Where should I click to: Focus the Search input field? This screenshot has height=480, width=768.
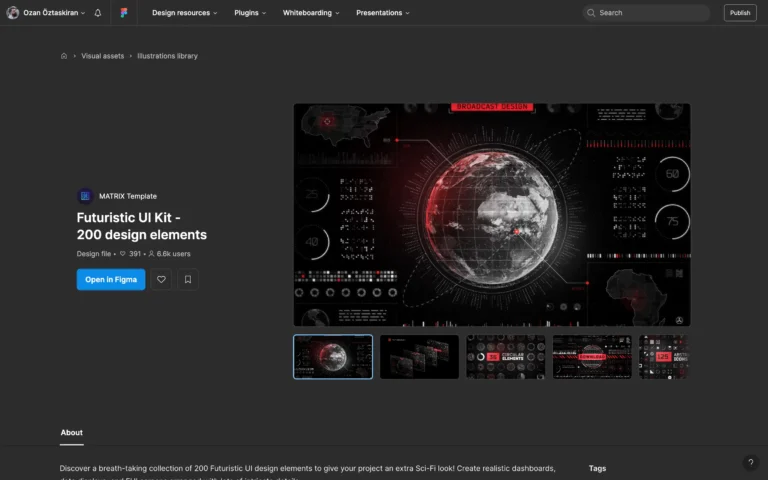click(646, 13)
